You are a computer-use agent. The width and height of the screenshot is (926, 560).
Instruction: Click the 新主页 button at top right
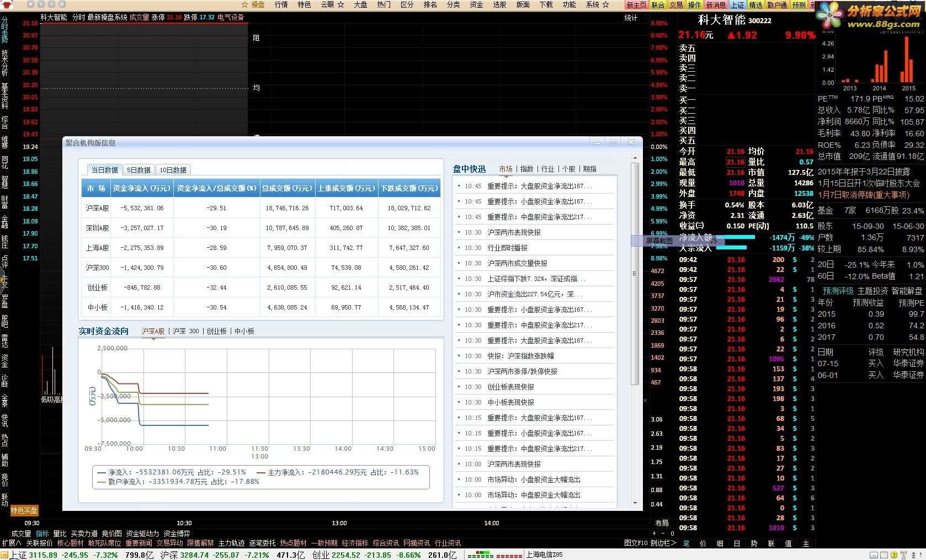[636, 5]
